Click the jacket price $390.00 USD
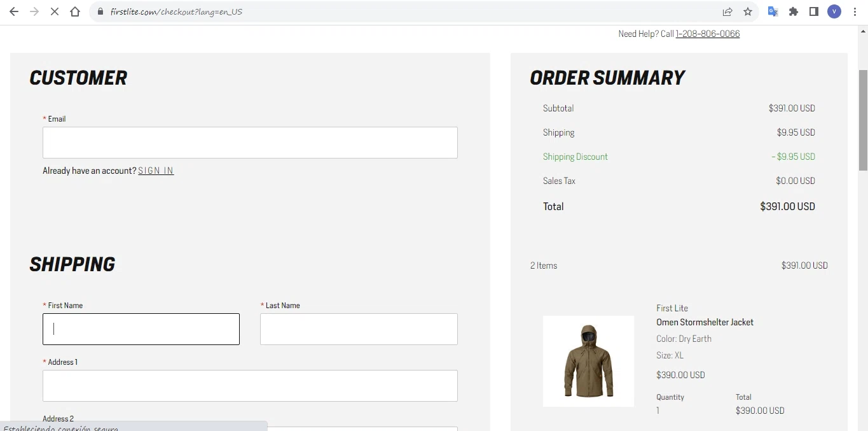Image resolution: width=868 pixels, height=431 pixels. point(680,375)
